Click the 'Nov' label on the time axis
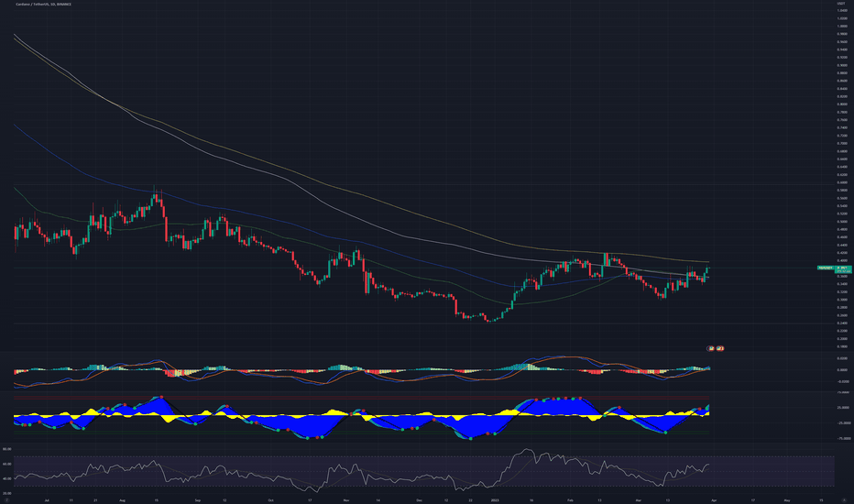 click(x=345, y=499)
